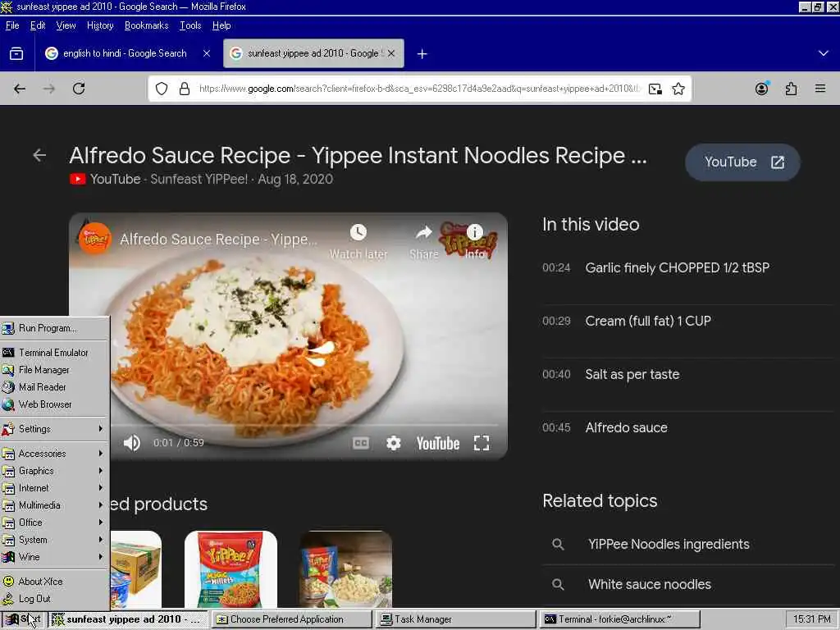Select Run Program in the Xfce menu
The height and width of the screenshot is (630, 840).
55,328
